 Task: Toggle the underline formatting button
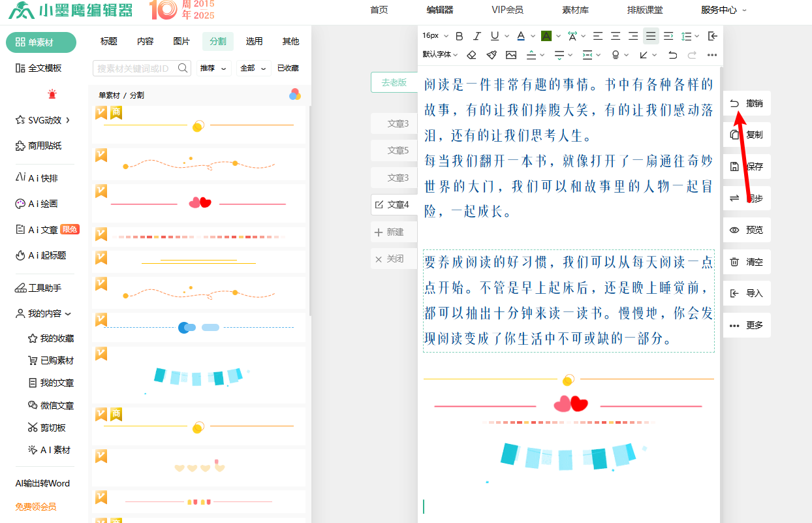point(495,36)
